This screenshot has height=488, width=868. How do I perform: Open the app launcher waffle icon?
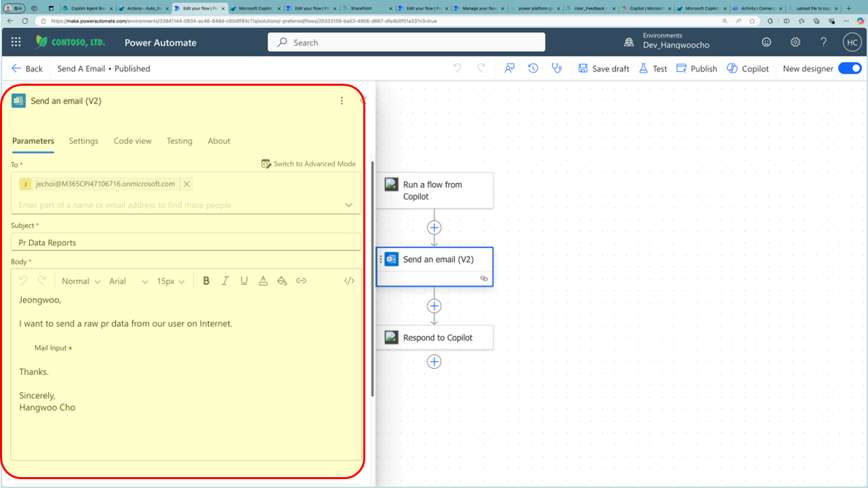click(16, 42)
